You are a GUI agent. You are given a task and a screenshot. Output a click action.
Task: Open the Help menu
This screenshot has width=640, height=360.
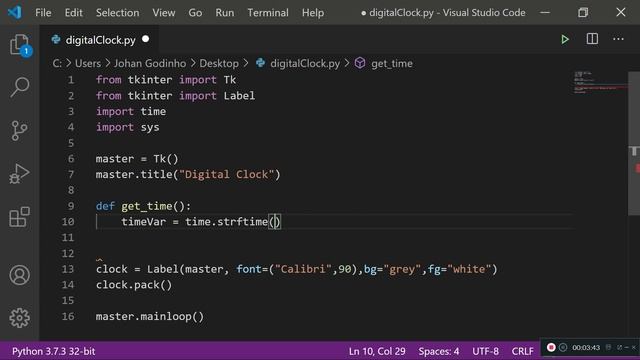[x=313, y=13]
